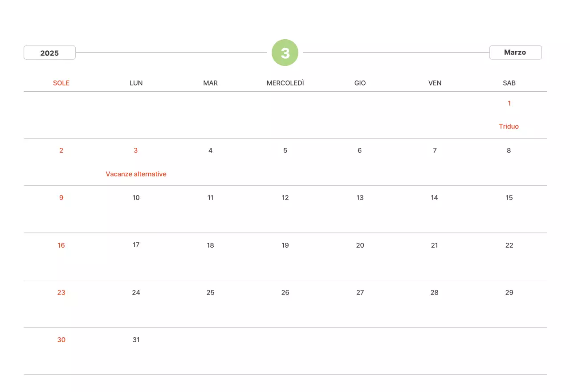Image resolution: width=570 pixels, height=392 pixels.
Task: Select the SAB column header
Action: click(x=509, y=83)
